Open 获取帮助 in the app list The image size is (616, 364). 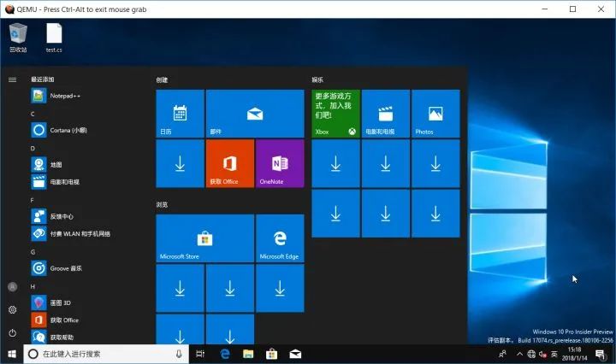click(88, 337)
